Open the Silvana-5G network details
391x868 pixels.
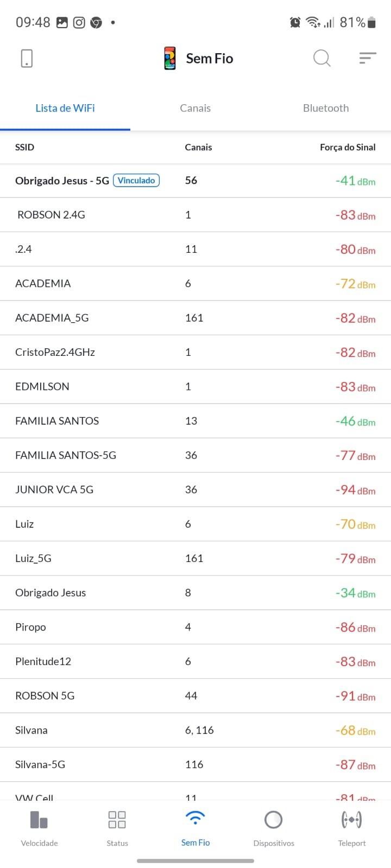(x=40, y=764)
